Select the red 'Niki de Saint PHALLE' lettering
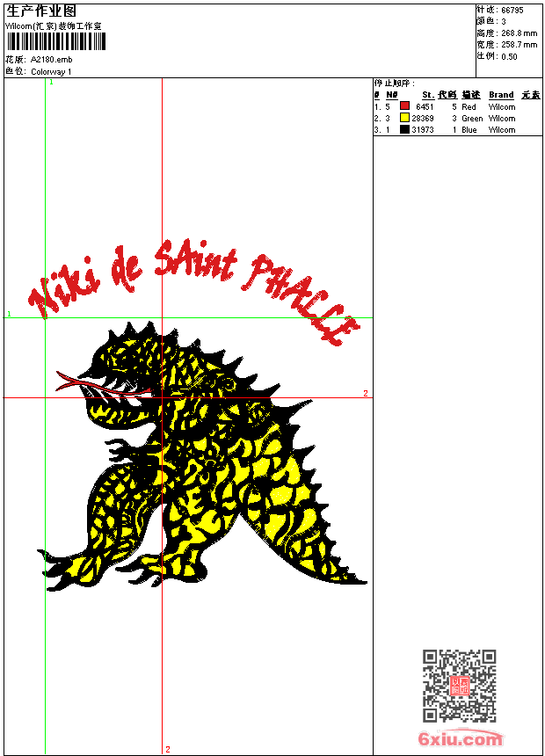 coord(194,292)
